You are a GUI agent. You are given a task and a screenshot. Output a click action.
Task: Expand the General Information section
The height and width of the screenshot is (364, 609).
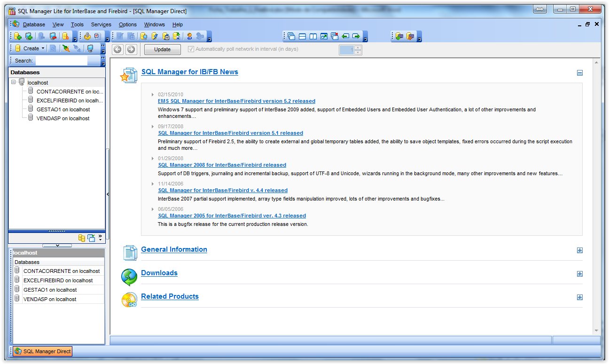coord(580,250)
